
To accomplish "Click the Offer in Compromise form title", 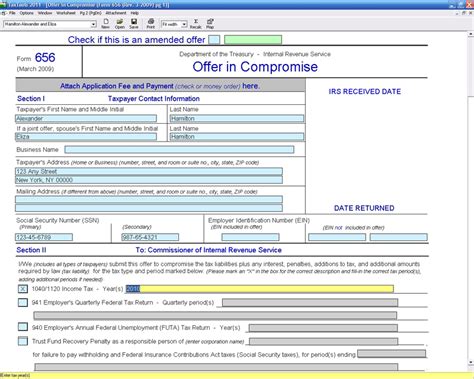I will [x=255, y=67].
